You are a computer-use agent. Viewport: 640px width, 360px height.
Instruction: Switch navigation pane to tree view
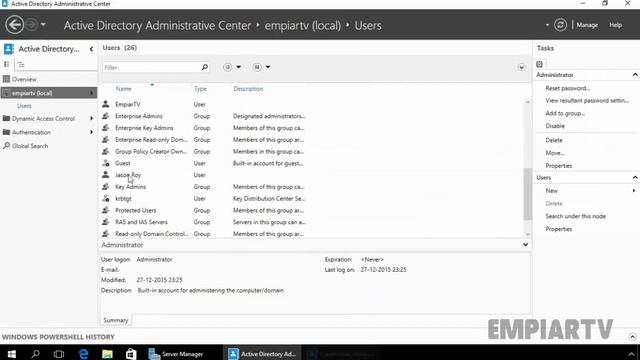21,64
